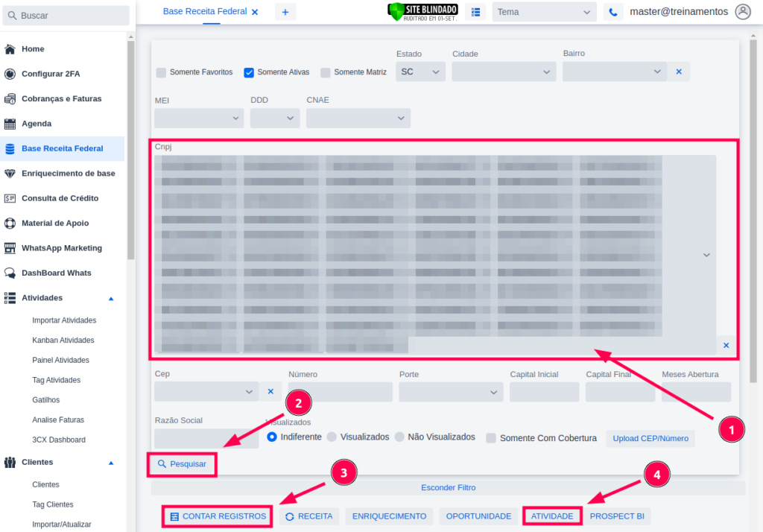
Task: Go to WhatsApp Marketing in sidebar
Action: tap(61, 248)
